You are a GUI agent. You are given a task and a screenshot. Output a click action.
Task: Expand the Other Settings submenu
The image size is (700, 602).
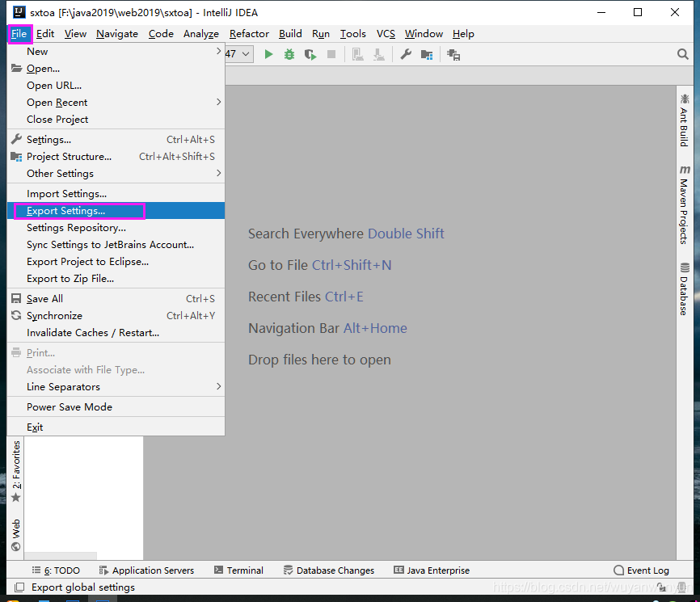tap(116, 173)
